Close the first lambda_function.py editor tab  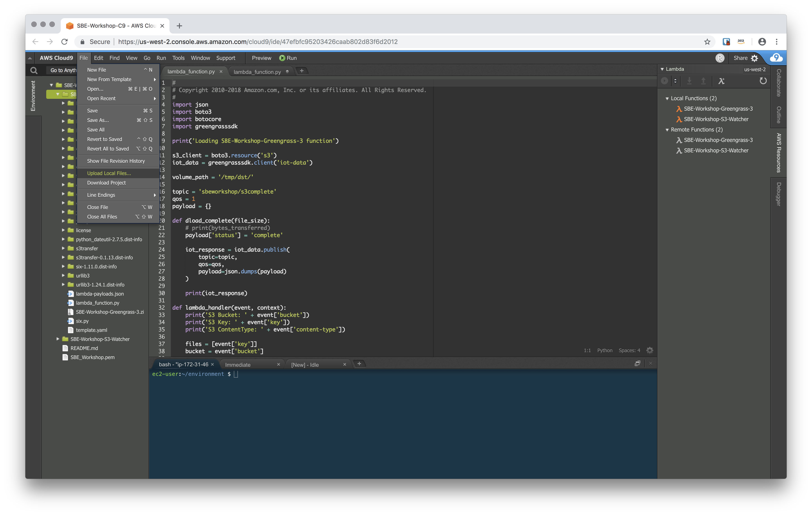tap(221, 72)
